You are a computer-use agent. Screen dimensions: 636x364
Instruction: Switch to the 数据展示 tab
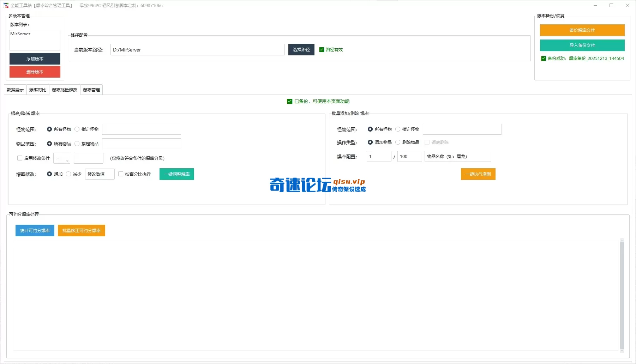(15, 90)
